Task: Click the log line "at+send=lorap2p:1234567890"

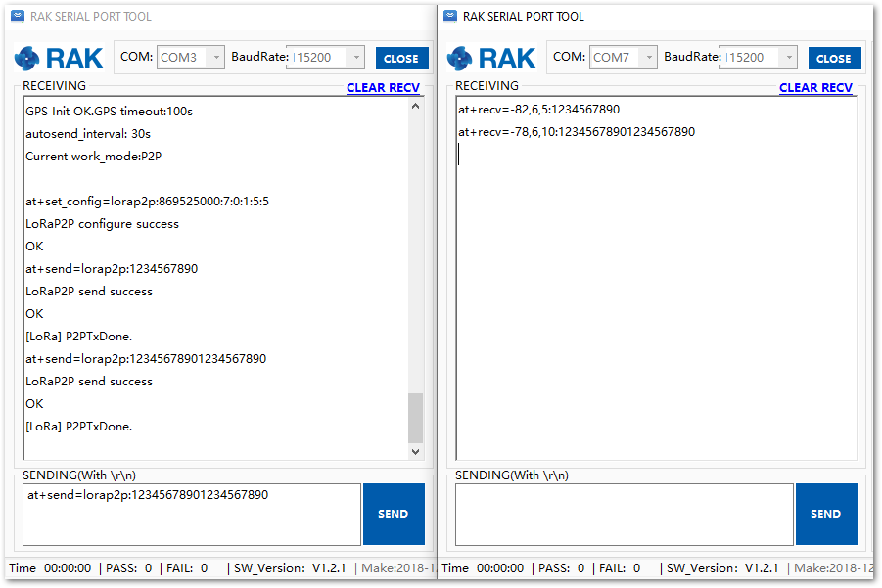Action: 112,269
